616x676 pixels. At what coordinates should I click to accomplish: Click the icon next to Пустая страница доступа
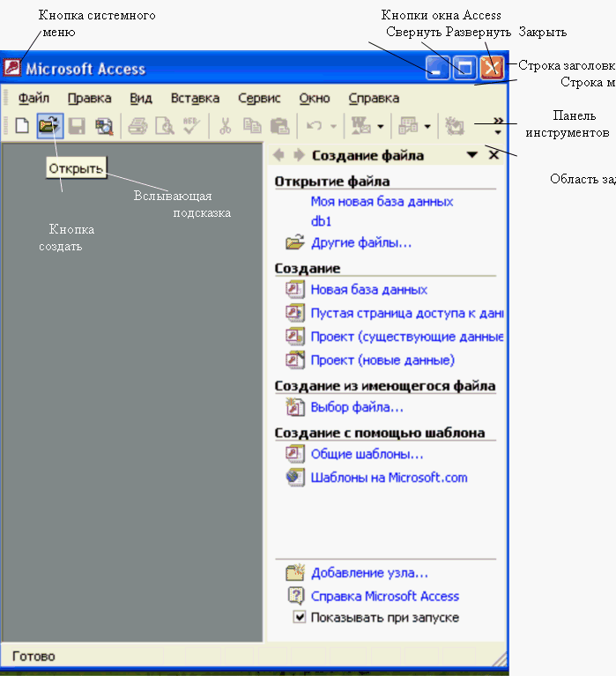[x=295, y=313]
